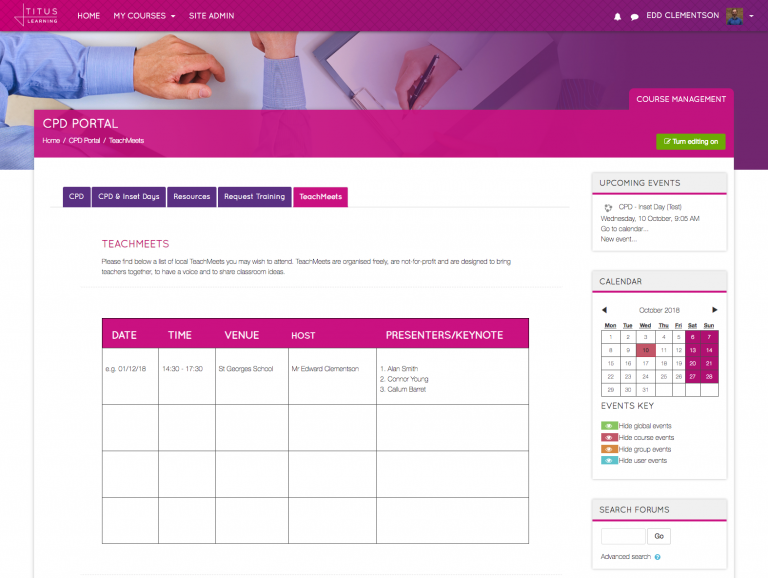This screenshot has width=768, height=578.
Task: Open the user menu dropdown arrow
Action: pyautogui.click(x=751, y=16)
